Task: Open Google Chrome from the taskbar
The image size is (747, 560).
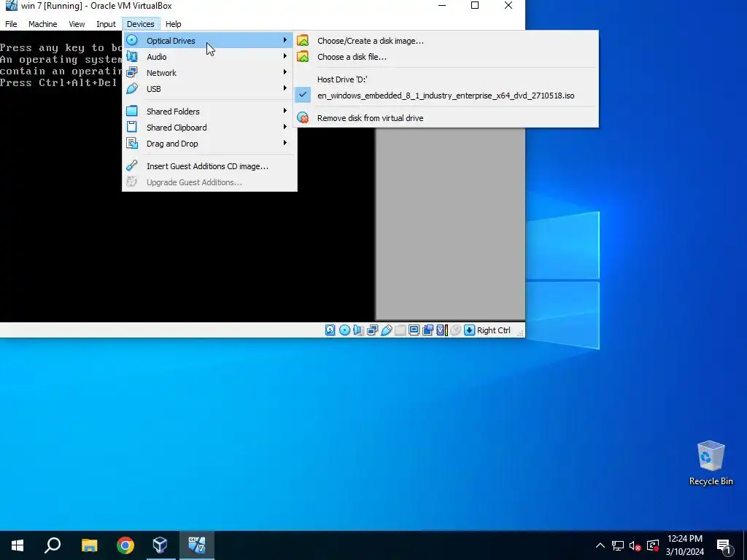Action: click(125, 545)
